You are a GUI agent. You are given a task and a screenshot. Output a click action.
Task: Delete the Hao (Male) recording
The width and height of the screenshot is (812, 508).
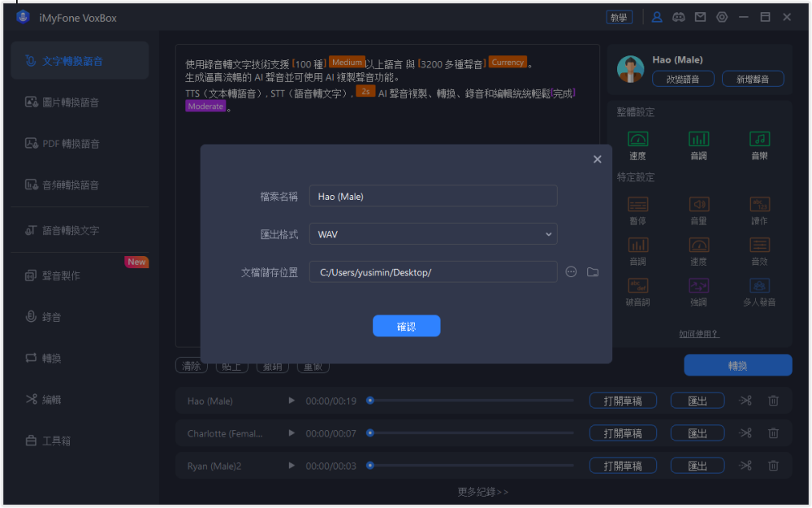(x=773, y=401)
